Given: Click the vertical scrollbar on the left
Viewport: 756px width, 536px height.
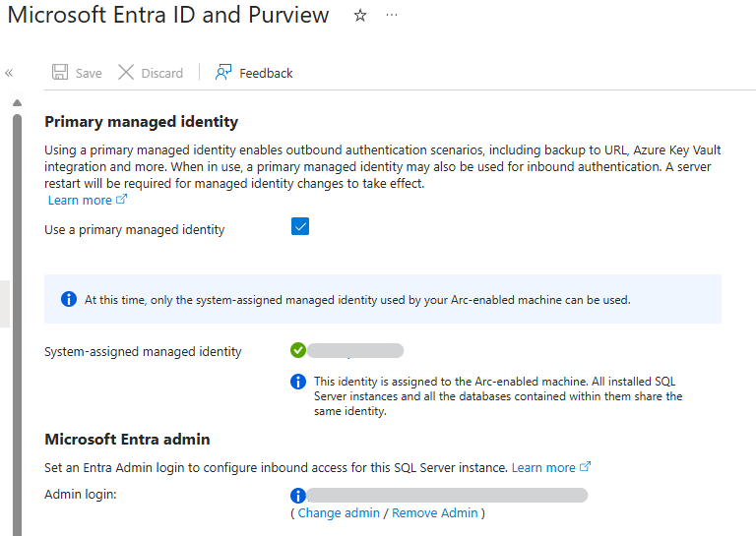Looking at the screenshot, I should point(17,295).
